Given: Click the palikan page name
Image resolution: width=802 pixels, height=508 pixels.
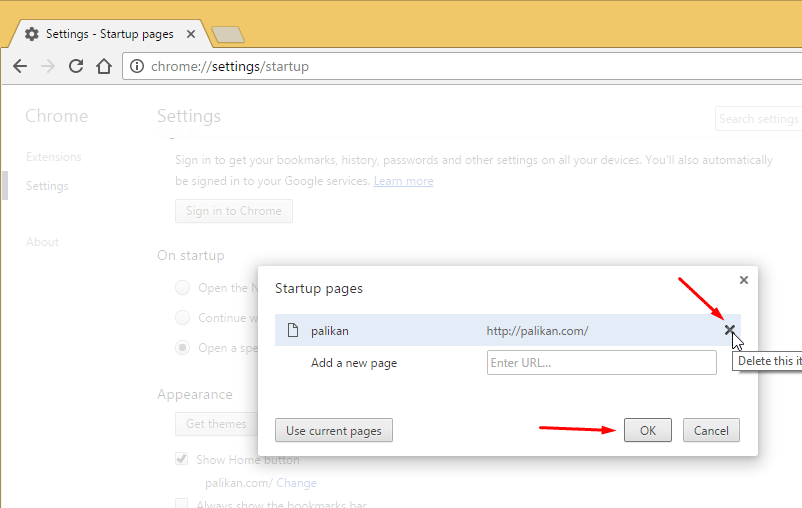Looking at the screenshot, I should pos(330,331).
